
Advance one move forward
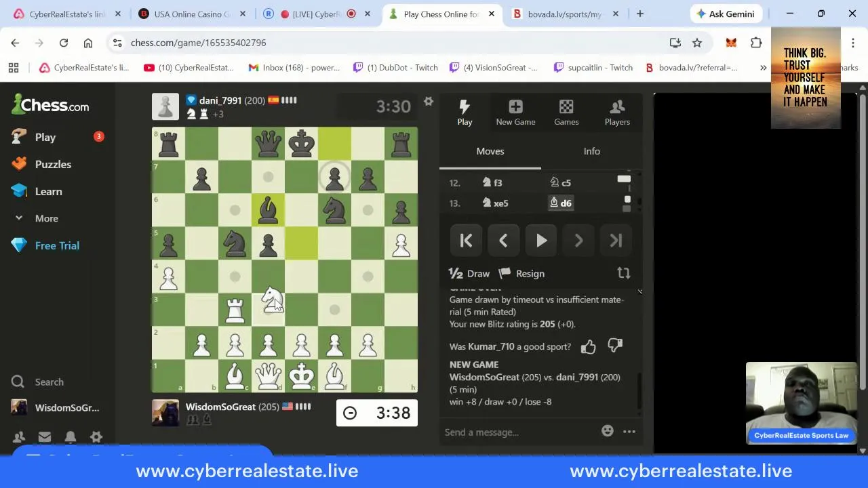pyautogui.click(x=578, y=241)
